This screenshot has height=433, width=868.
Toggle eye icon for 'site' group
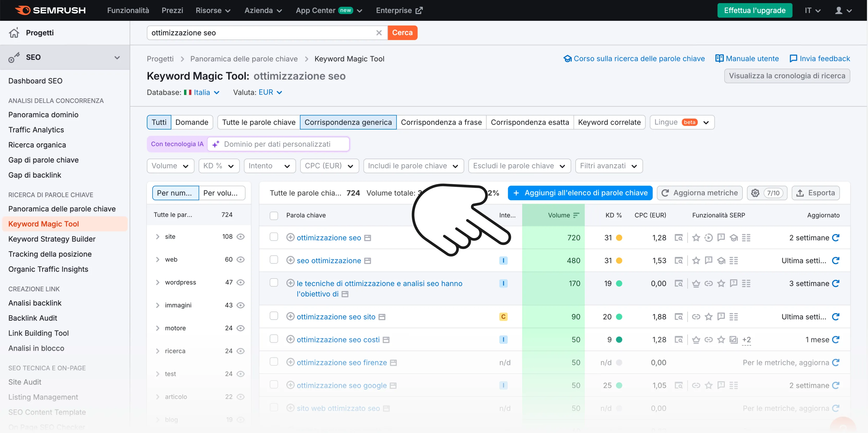[x=240, y=237]
